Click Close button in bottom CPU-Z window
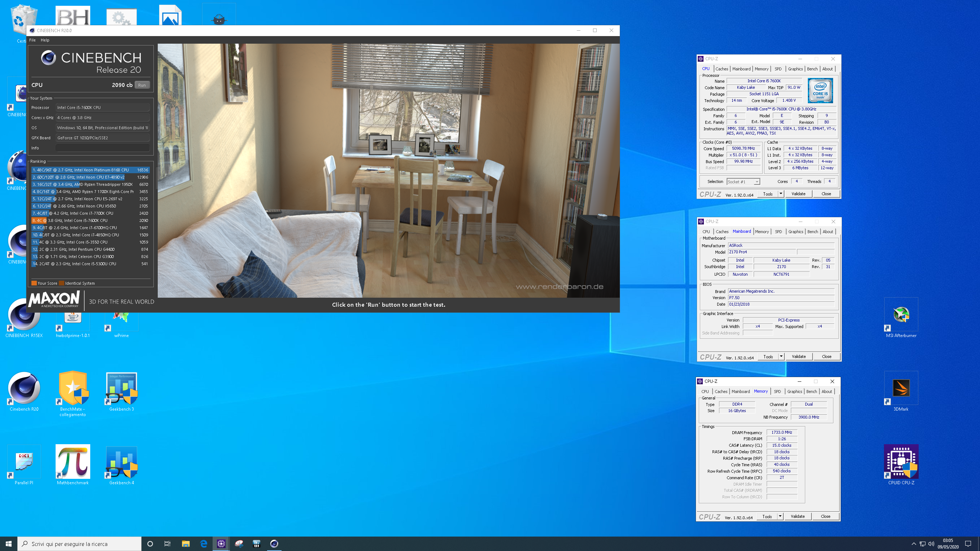 pos(825,516)
